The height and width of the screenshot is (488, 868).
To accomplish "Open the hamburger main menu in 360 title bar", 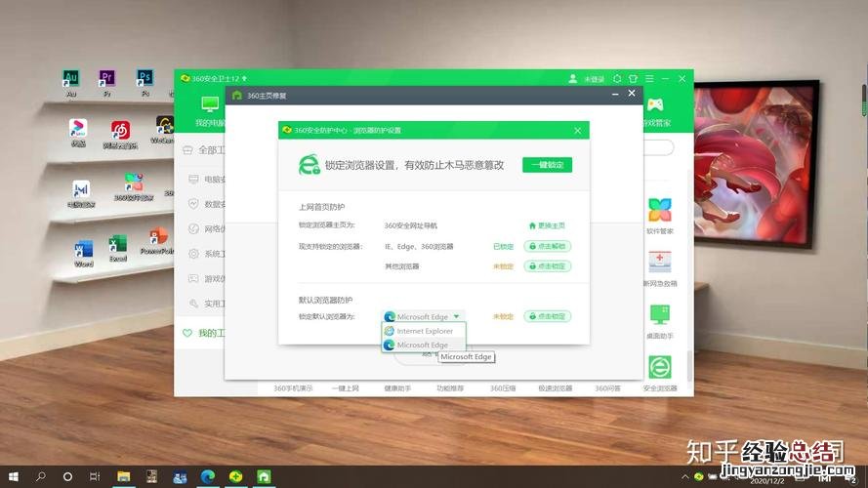I will [649, 78].
